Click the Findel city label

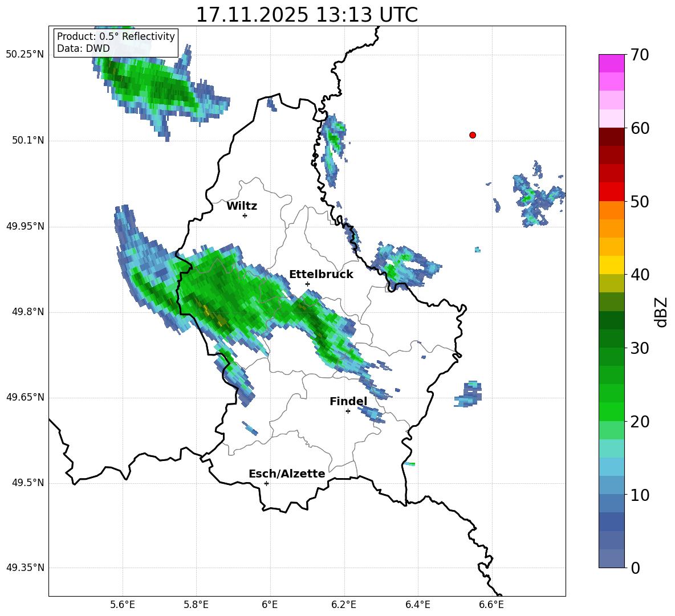[348, 401]
